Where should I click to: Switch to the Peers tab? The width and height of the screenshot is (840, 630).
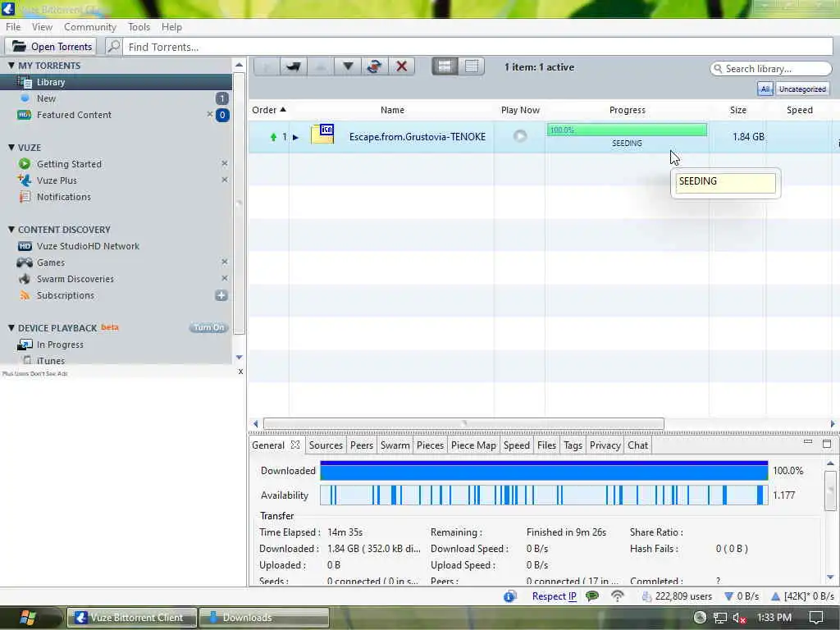click(x=362, y=445)
